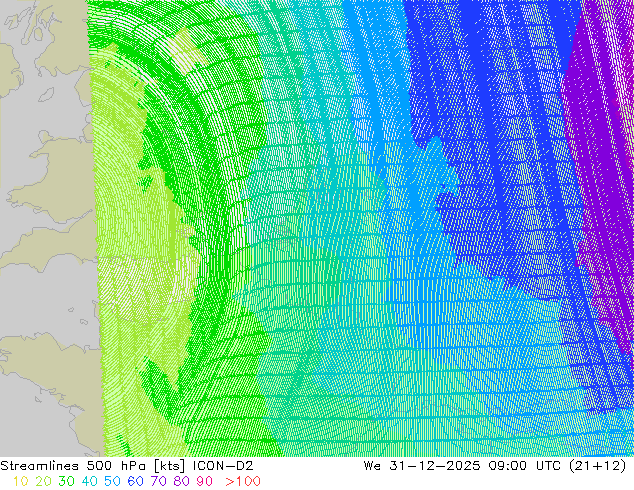Image resolution: width=634 pixels, height=490 pixels.
Task: Click the pink '90' legend value
Action: tap(205, 481)
